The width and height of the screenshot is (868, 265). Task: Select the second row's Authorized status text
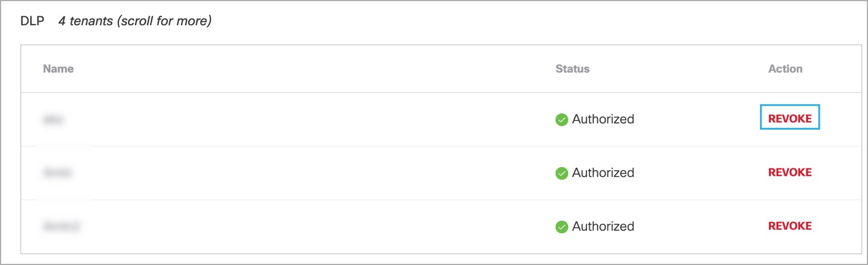pos(603,172)
